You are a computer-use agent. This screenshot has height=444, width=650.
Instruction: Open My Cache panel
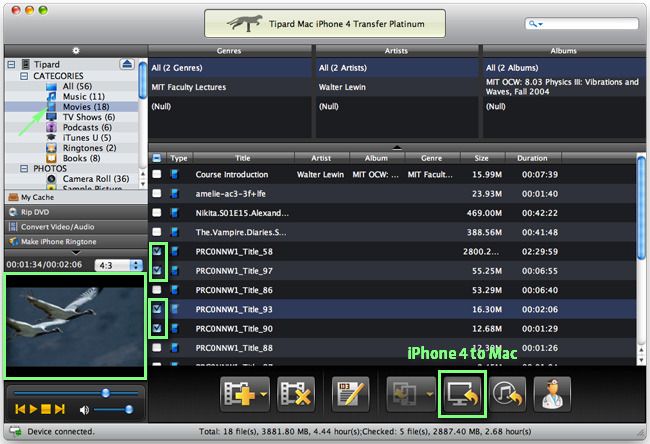pos(76,197)
